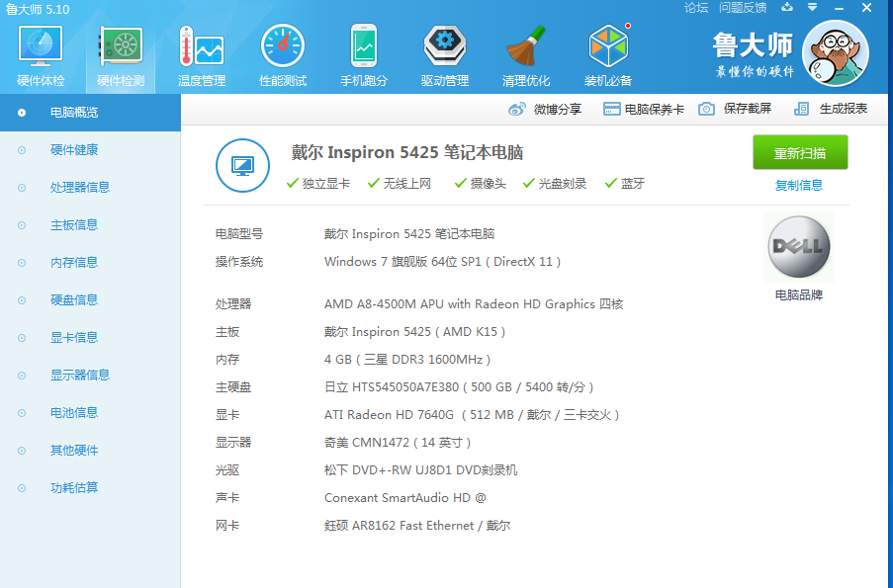Click the 鲁大师 mascot avatar
Screen dimensions: 893x588
pyautogui.click(x=835, y=53)
